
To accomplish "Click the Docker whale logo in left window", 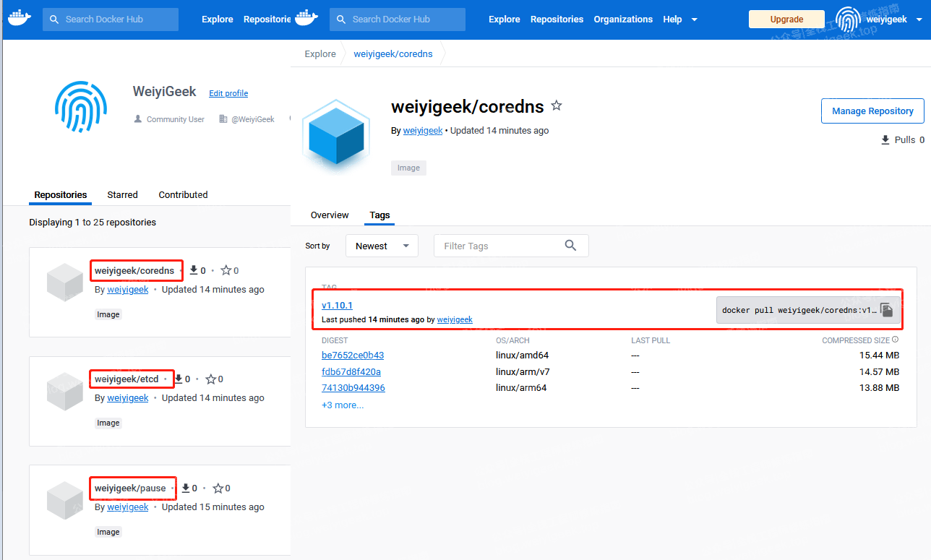I will click(19, 19).
